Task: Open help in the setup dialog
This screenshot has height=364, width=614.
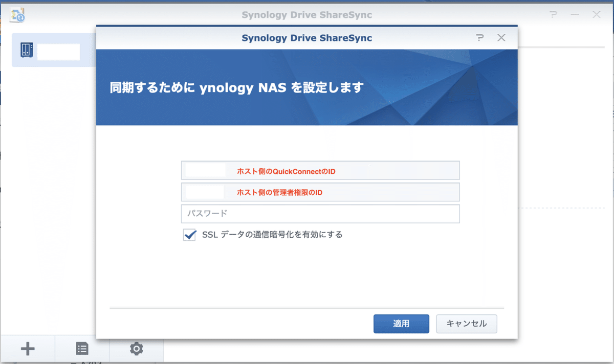Action: [479, 38]
